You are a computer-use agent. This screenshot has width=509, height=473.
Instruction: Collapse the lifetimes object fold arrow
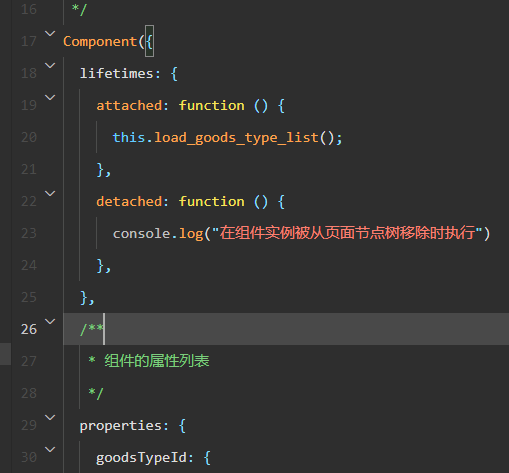(x=50, y=65)
